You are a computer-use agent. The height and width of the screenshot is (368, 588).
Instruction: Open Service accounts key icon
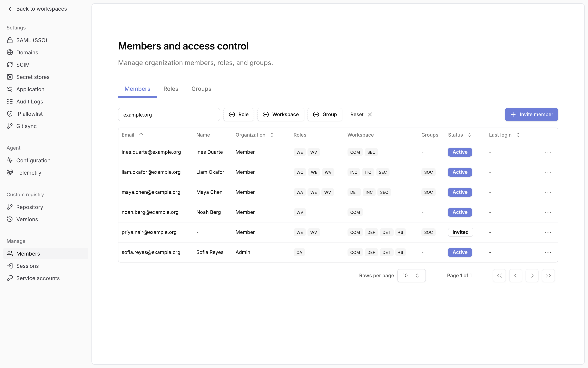click(x=10, y=278)
